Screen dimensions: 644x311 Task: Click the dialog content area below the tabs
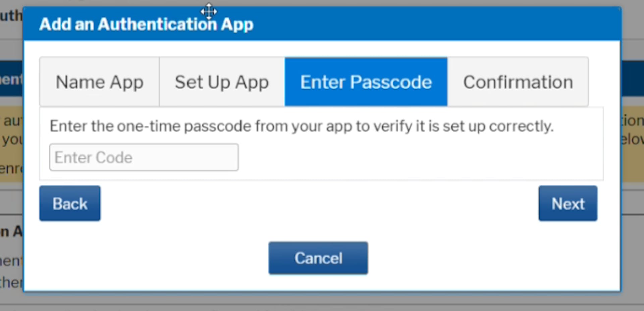pyautogui.click(x=470, y=158)
